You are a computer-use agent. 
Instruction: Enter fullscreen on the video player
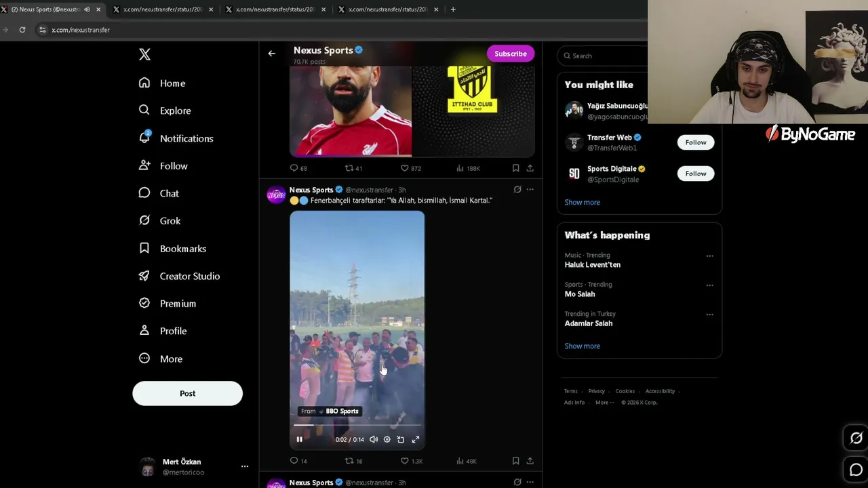(x=416, y=439)
